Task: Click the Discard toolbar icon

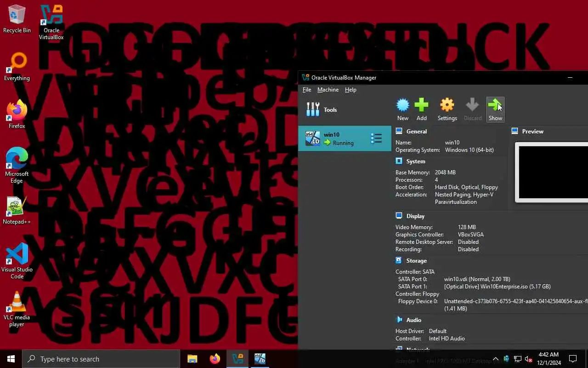Action: tap(473, 109)
